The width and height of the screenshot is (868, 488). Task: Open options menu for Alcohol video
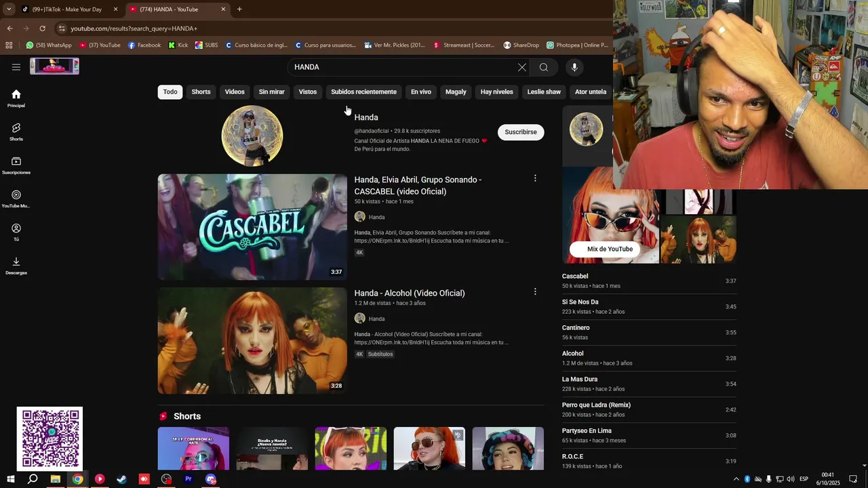coord(535,291)
